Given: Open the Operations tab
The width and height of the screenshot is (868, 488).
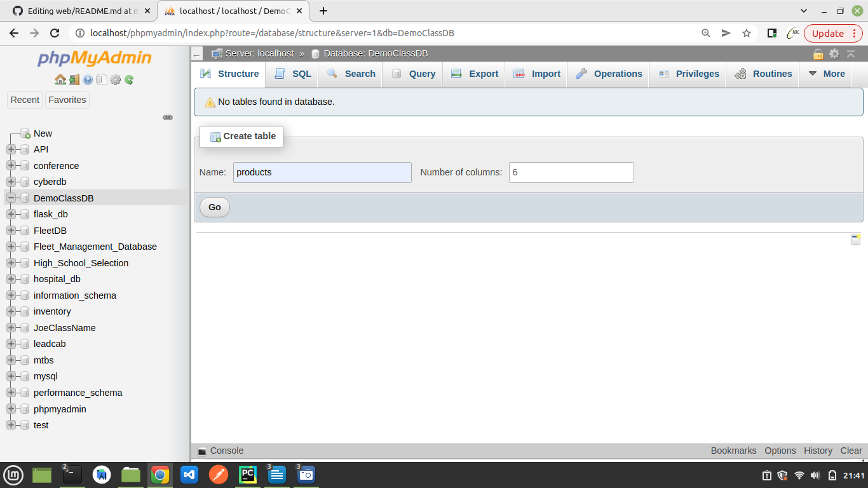Looking at the screenshot, I should tap(609, 74).
